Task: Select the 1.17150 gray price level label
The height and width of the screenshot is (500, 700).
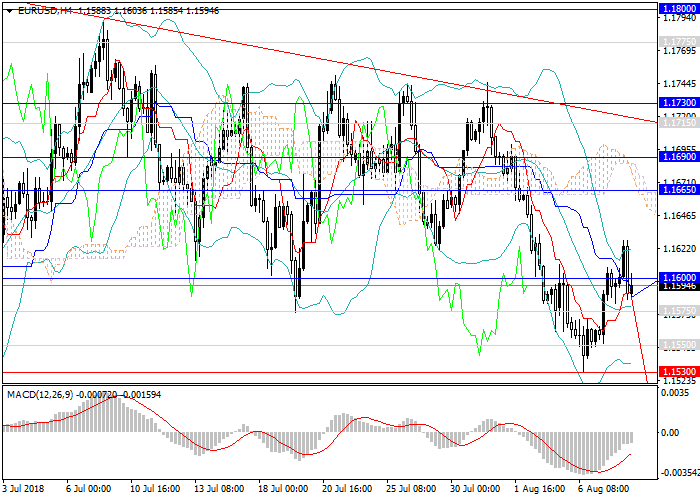Action: pos(679,122)
